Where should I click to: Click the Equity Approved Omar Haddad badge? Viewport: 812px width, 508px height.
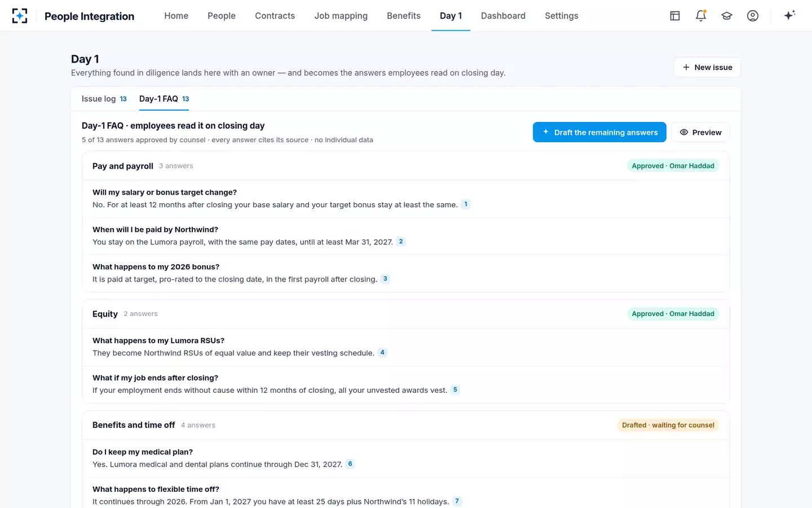673,314
